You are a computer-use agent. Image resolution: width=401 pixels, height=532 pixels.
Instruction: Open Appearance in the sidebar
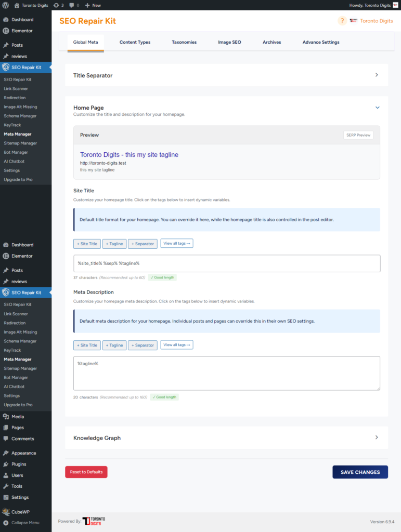pyautogui.click(x=23, y=453)
